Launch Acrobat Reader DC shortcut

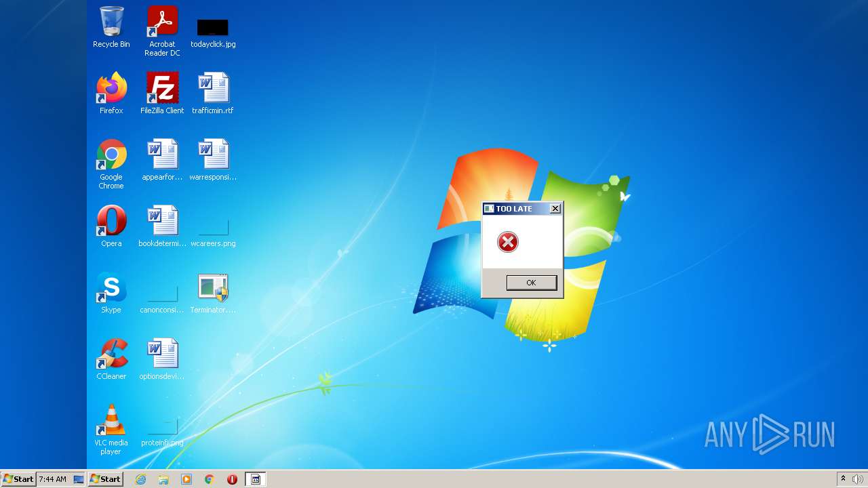click(162, 31)
